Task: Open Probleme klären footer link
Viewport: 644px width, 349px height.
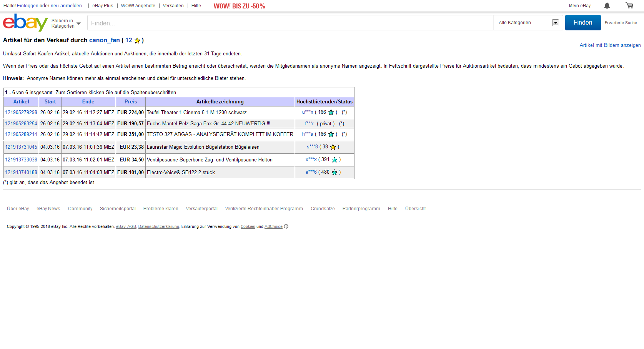Action: (x=161, y=209)
